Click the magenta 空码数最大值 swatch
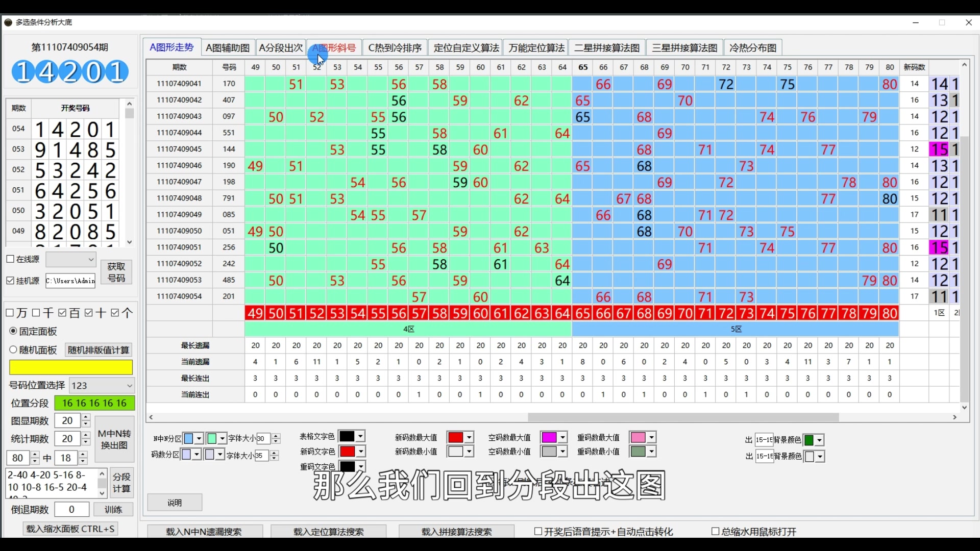 click(x=549, y=437)
